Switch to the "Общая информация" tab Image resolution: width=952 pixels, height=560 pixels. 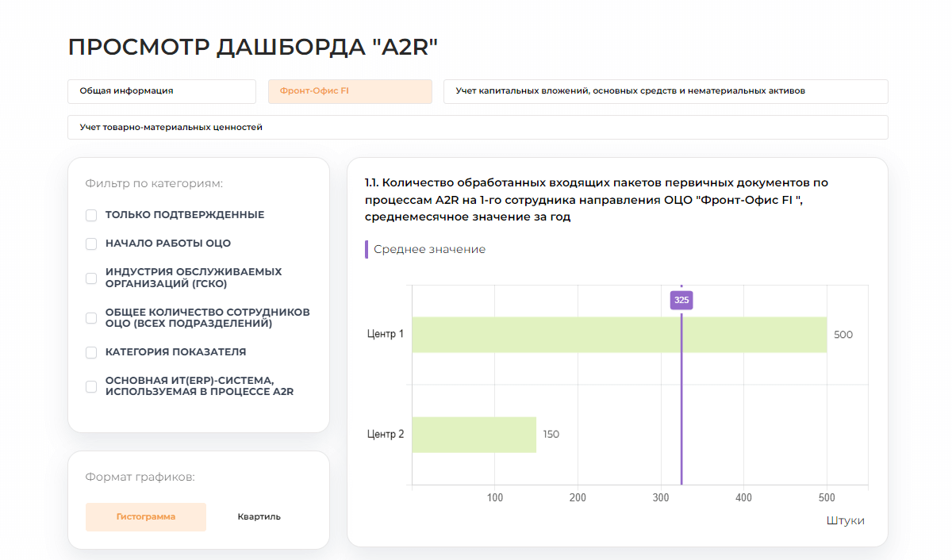[x=162, y=91]
